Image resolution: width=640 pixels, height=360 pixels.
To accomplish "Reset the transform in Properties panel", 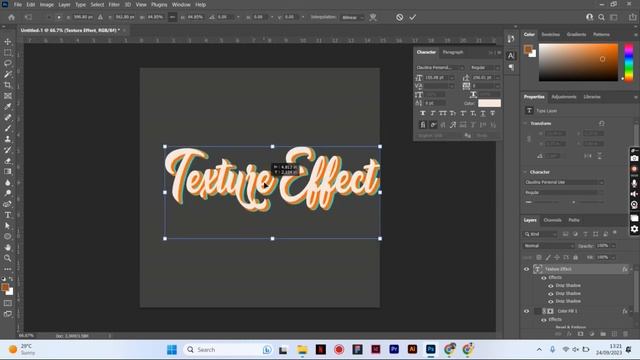I will pyautogui.click(x=601, y=123).
